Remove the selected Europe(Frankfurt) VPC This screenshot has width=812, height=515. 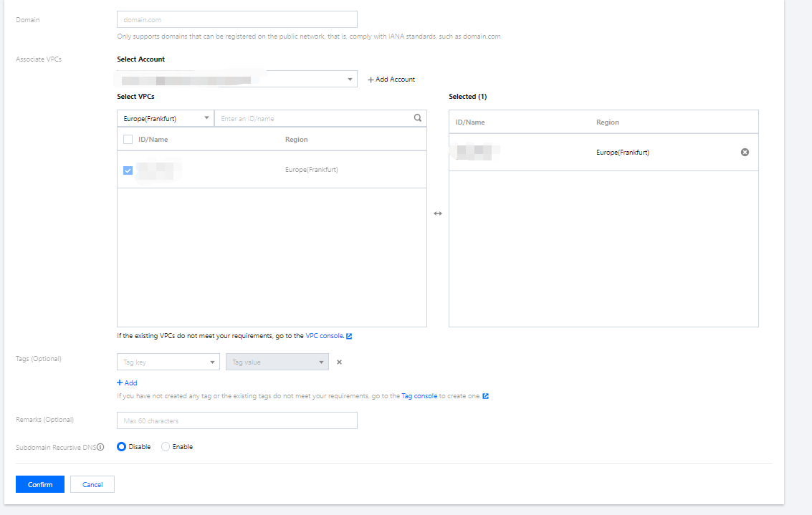tap(745, 152)
